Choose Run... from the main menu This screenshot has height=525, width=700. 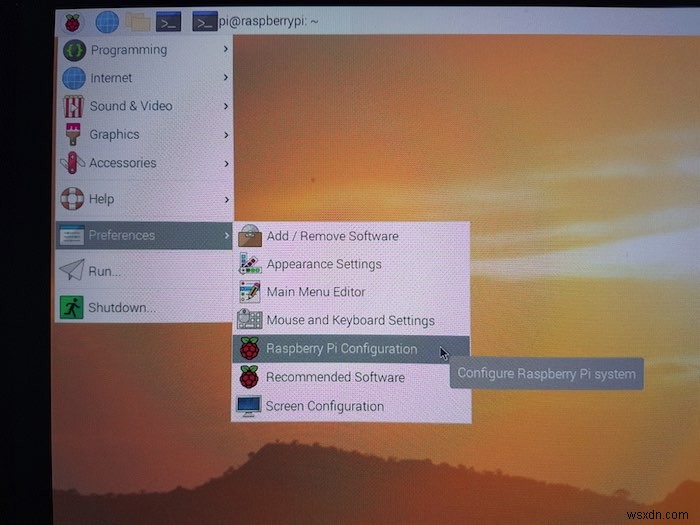click(x=145, y=271)
